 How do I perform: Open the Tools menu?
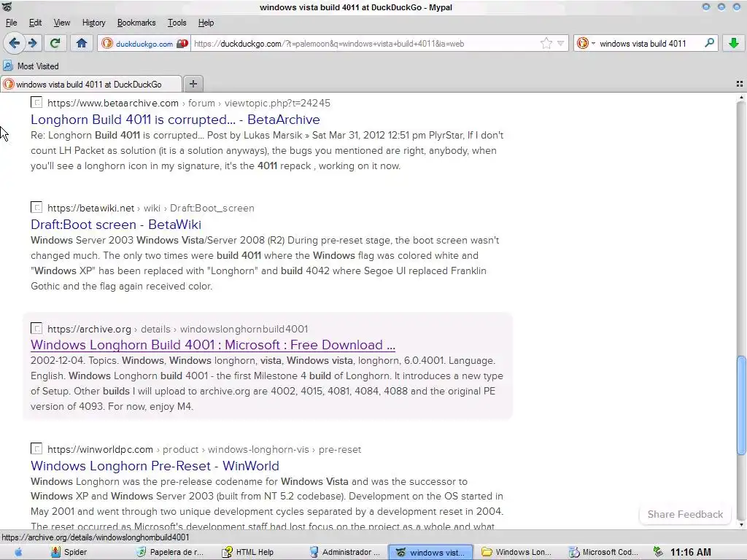tap(177, 23)
